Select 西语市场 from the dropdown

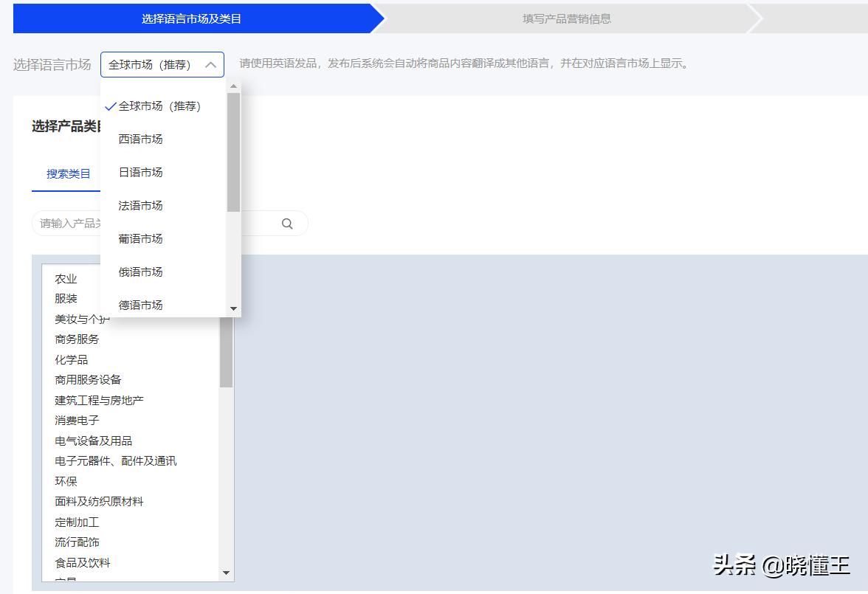[140, 139]
